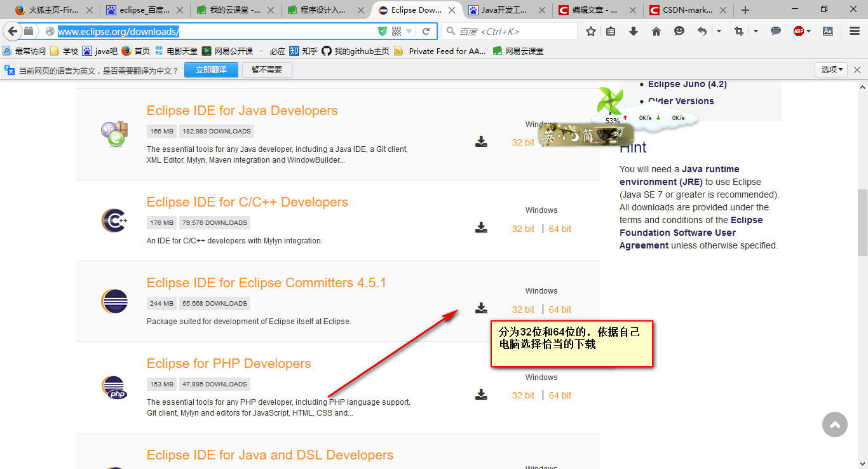Click the page vertical scrollbar thumb
Viewport: 868px width, 469px height.
862,222
